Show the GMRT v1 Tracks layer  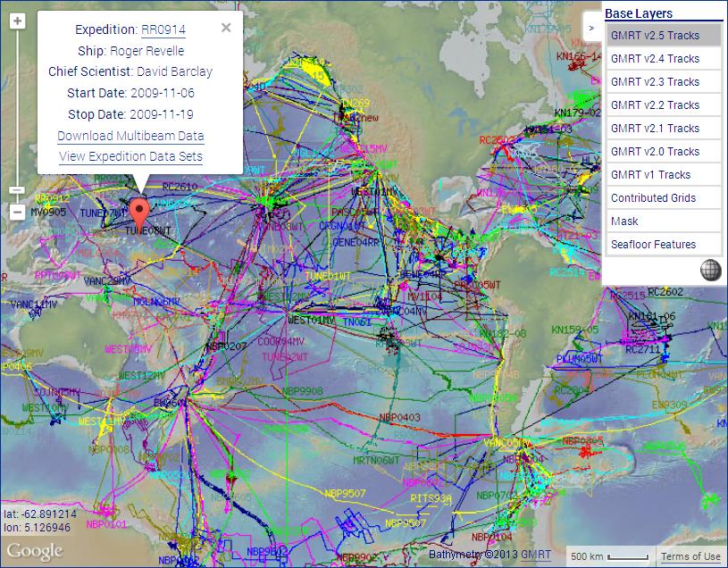coord(664,175)
